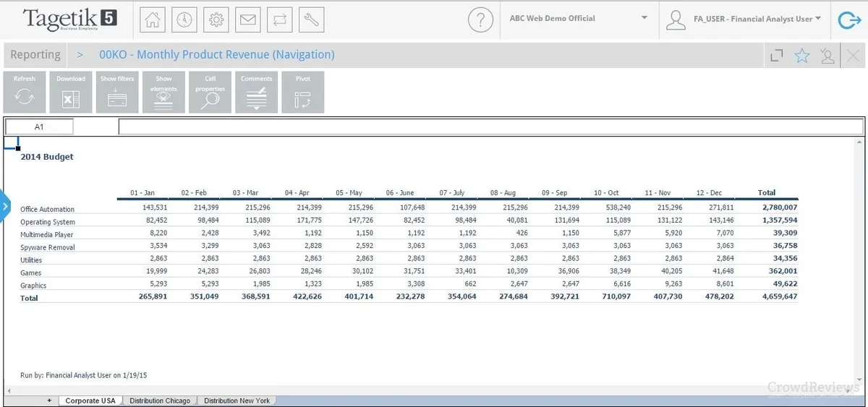The image size is (868, 407).
Task: Click the clock history icon
Action: 184,20
